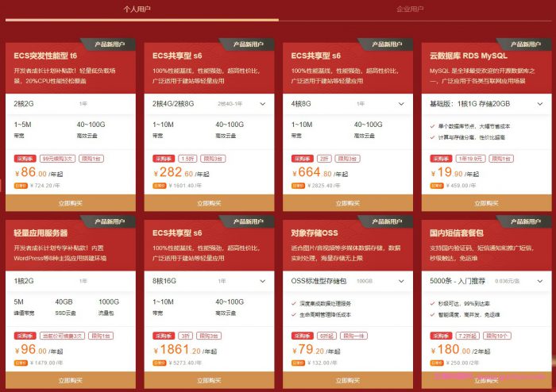Click 立即购买 for ECS突发性能型 t6
Viewport: 556px width, 392px height.
pyautogui.click(x=70, y=204)
